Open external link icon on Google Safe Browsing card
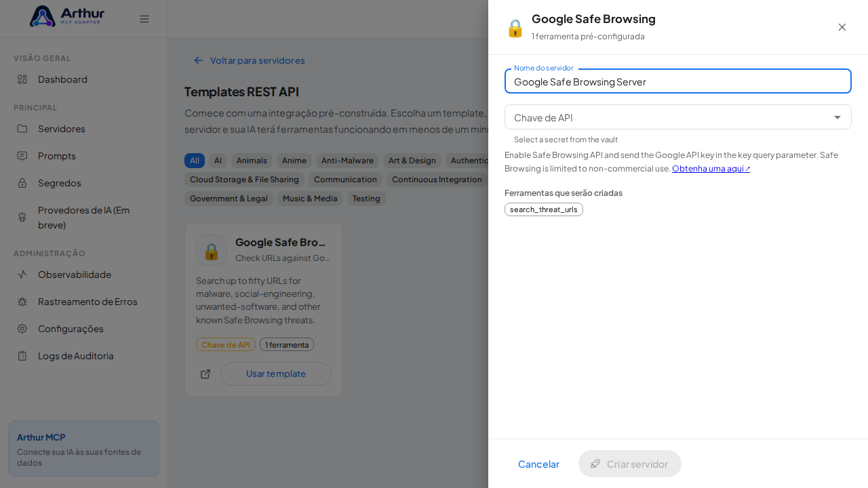 tap(205, 374)
